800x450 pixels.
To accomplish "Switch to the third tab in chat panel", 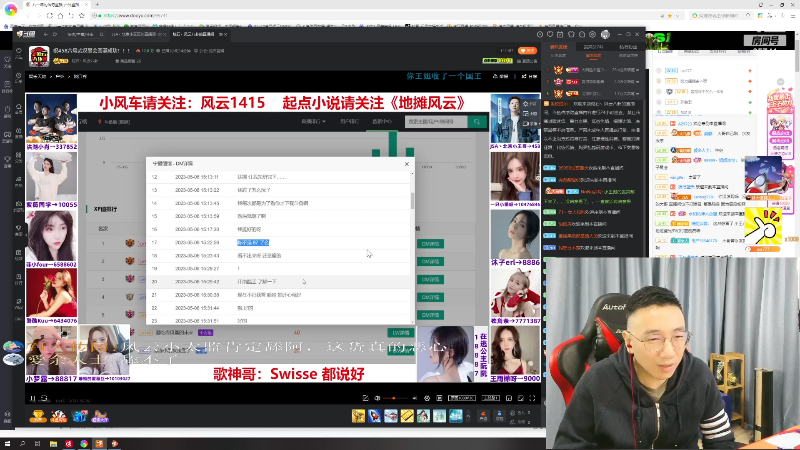I will click(628, 47).
